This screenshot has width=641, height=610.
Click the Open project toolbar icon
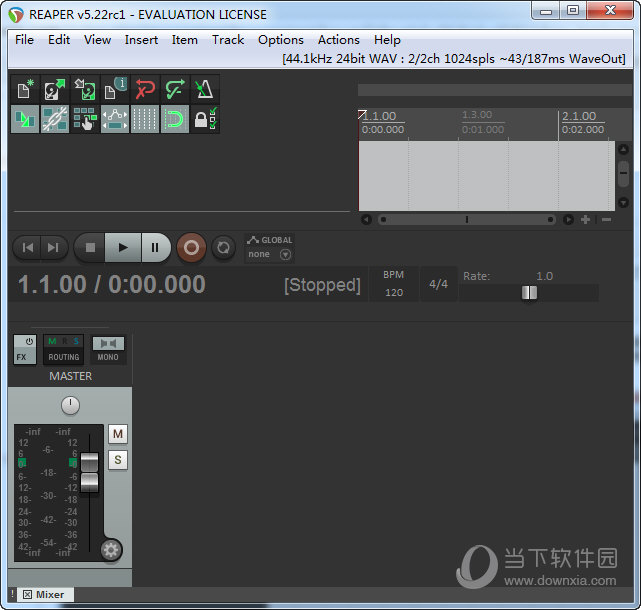[x=55, y=89]
